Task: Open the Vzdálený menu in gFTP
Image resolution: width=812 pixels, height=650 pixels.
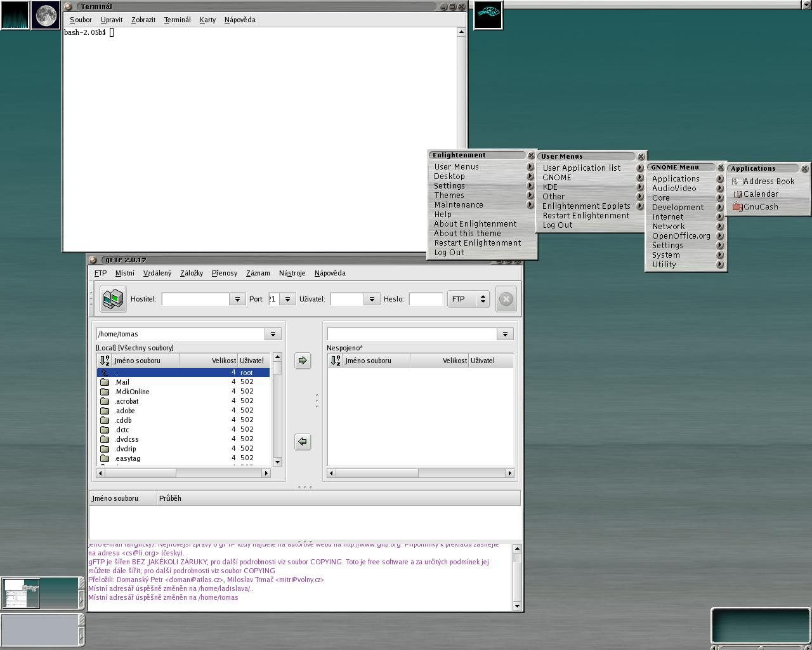Action: (x=157, y=273)
